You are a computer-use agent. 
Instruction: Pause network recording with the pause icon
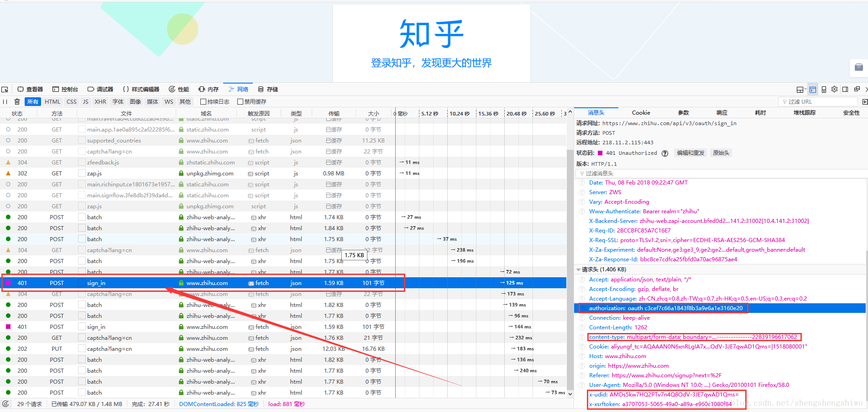point(5,102)
